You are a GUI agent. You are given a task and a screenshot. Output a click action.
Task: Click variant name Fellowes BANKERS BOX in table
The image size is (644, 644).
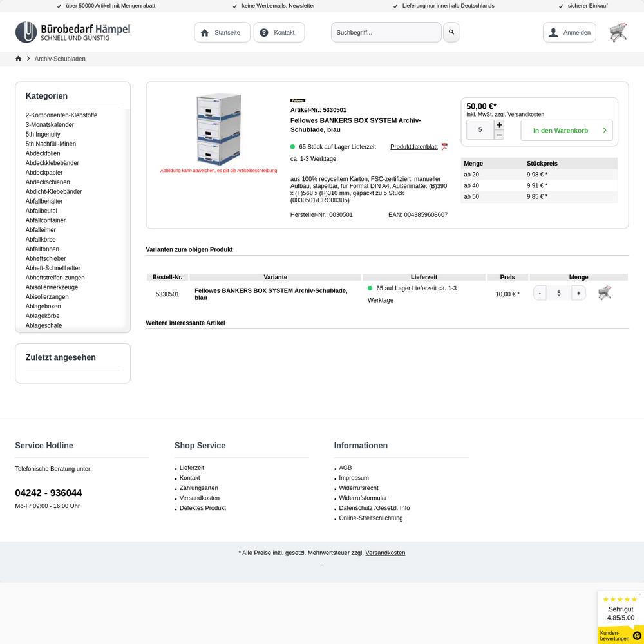[x=271, y=294]
